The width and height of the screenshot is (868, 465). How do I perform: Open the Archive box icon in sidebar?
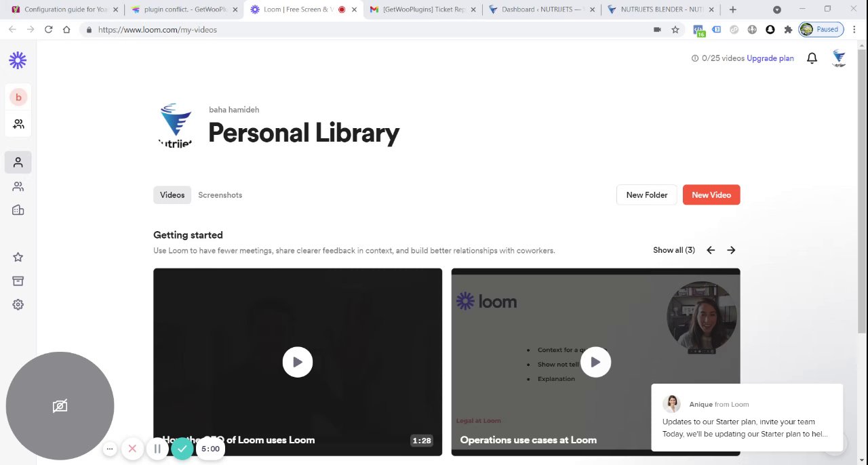point(18,281)
